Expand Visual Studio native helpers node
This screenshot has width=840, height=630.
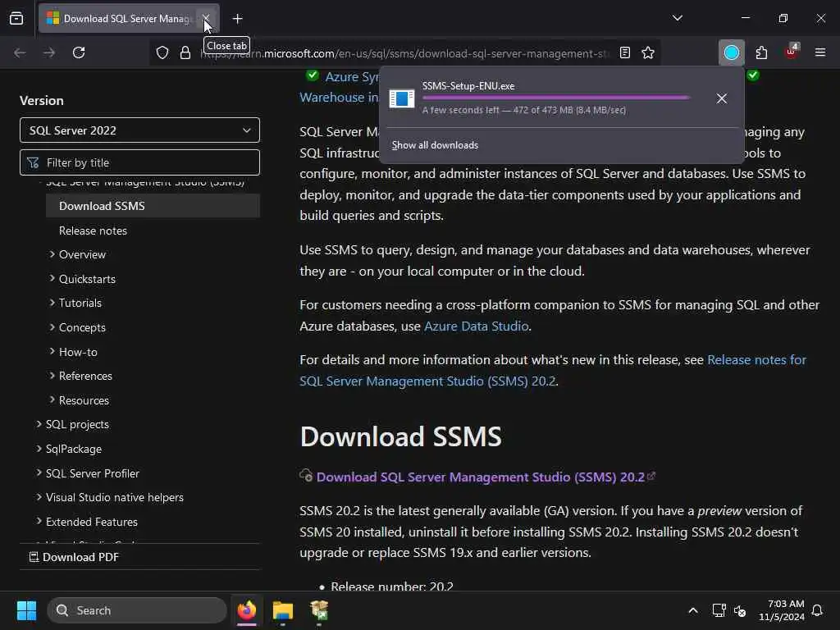39,497
